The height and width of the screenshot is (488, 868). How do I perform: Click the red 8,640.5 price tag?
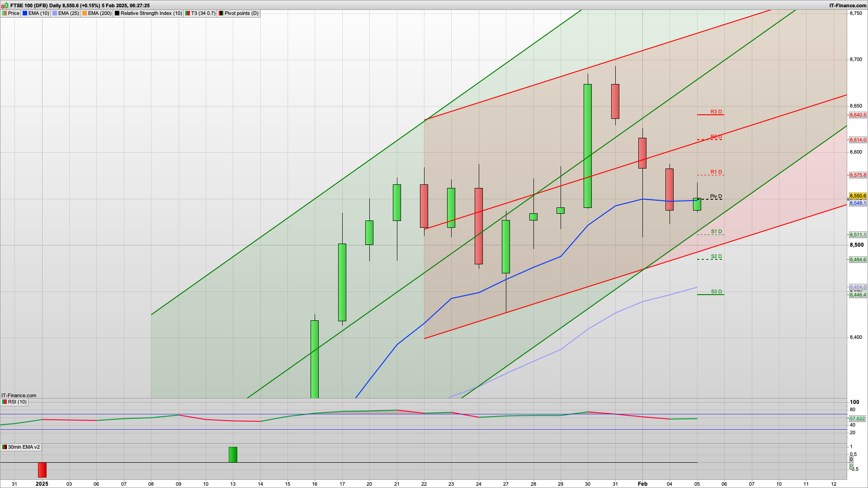[858, 115]
